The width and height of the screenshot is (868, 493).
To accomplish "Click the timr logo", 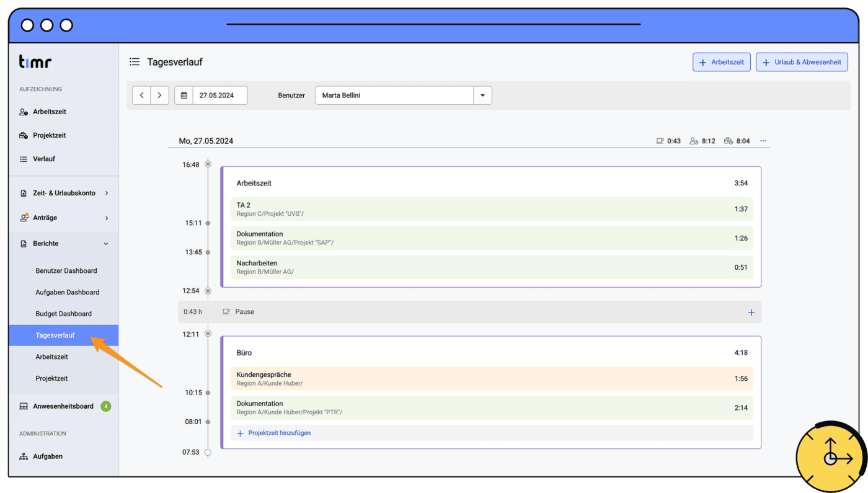I will coord(35,61).
